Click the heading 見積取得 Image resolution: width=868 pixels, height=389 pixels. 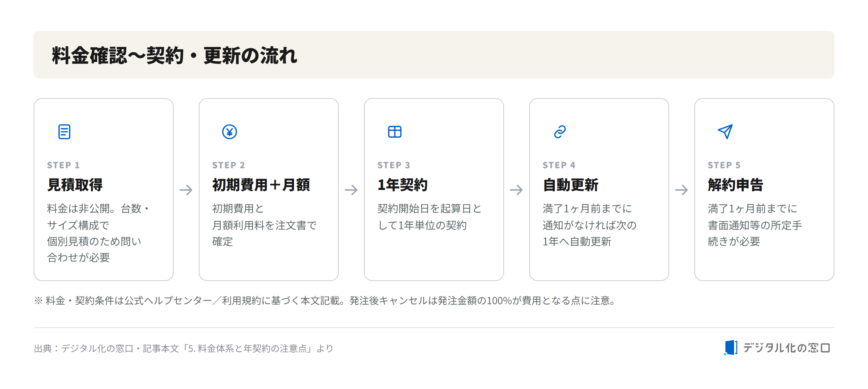point(75,185)
